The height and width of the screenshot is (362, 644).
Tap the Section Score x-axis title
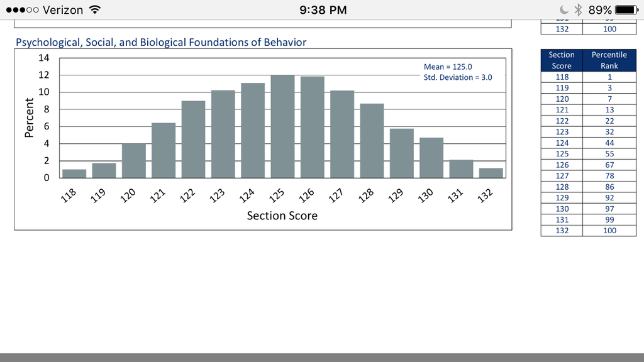tap(282, 216)
